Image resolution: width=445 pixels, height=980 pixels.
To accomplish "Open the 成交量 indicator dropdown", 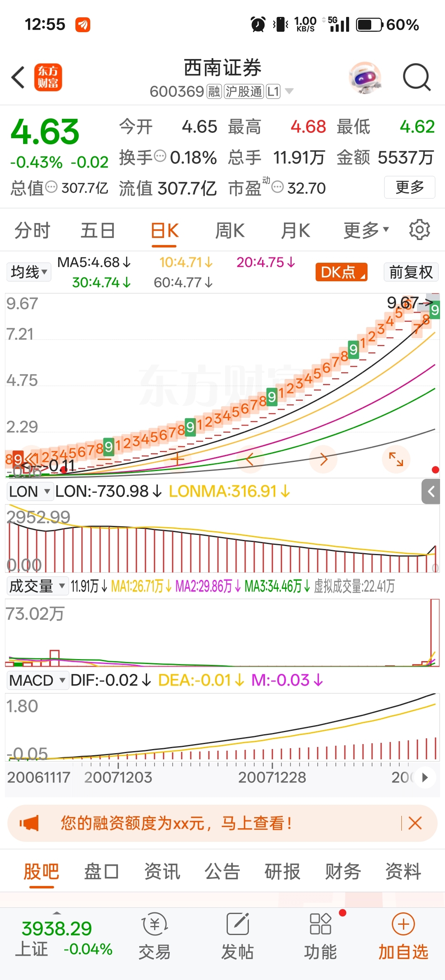I will pos(37,586).
